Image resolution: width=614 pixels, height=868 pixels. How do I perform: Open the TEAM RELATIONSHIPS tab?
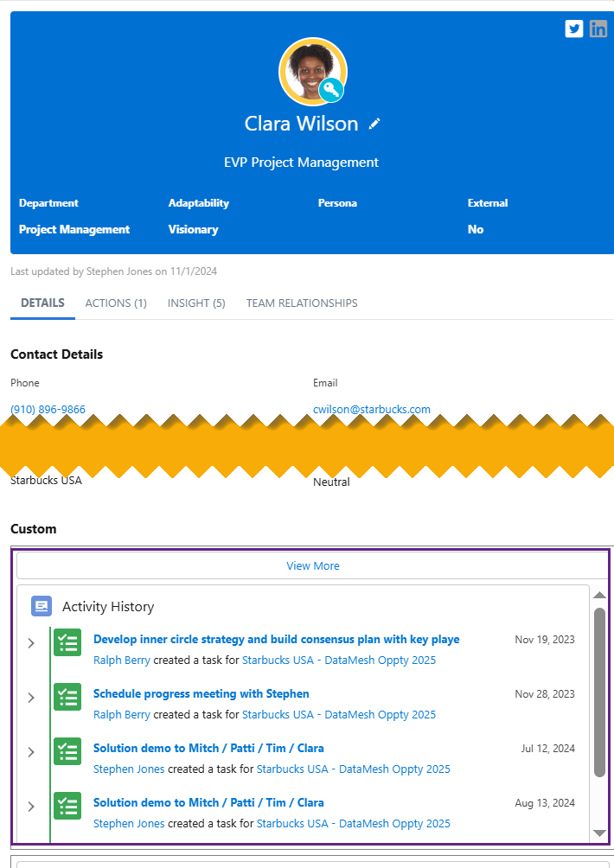pos(302,303)
